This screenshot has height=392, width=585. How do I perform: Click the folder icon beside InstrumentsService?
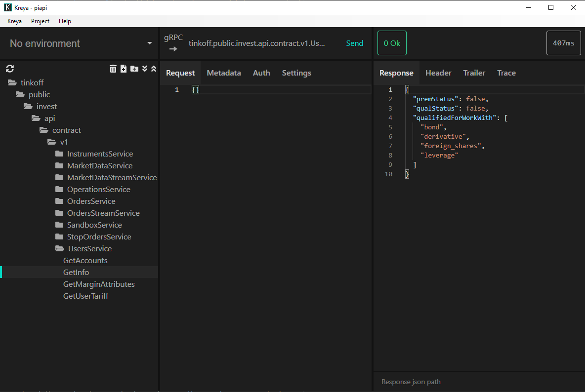coord(59,154)
